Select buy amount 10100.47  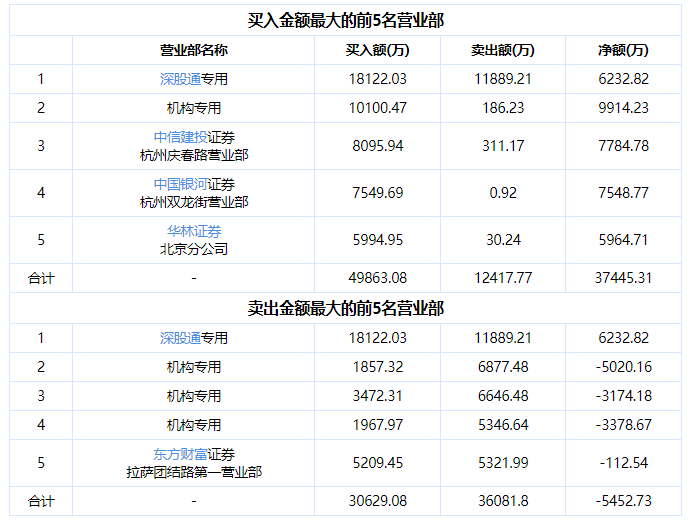click(378, 108)
